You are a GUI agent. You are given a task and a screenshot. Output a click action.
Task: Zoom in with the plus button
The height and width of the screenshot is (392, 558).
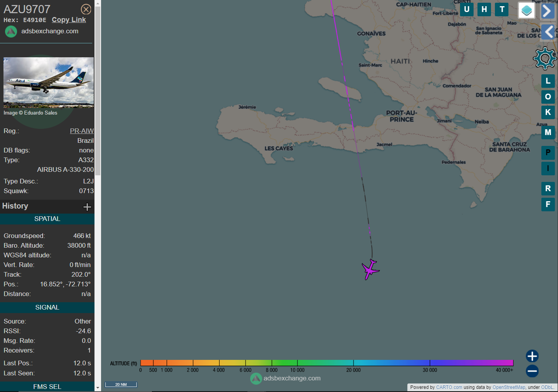point(532,356)
